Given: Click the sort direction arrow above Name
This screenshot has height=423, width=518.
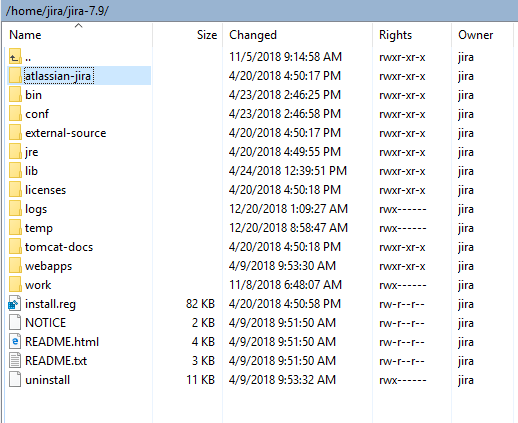Looking at the screenshot, I should 78,25.
